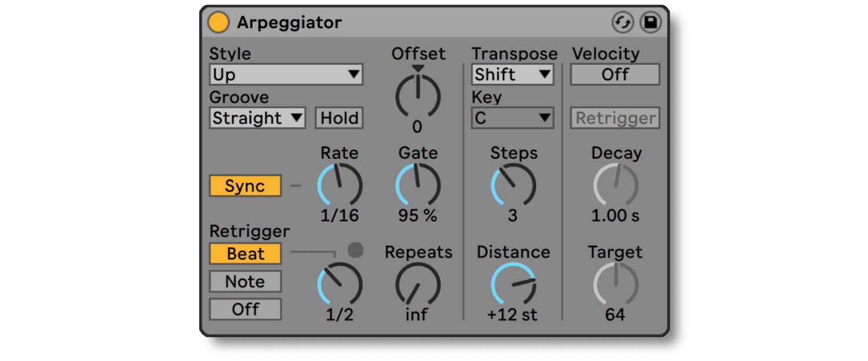Screen dimensions: 868x361
Task: Open the Key dropdown showing C
Action: [x=513, y=118]
